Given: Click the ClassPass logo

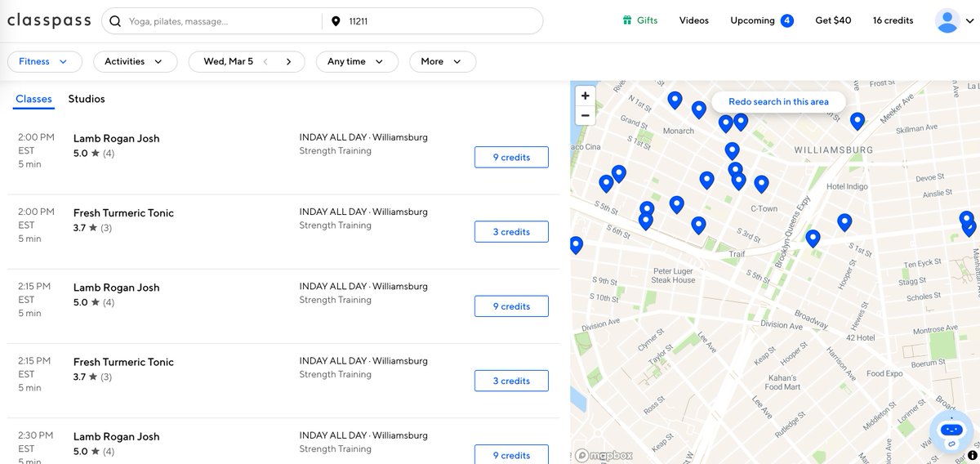Looking at the screenshot, I should point(49,21).
